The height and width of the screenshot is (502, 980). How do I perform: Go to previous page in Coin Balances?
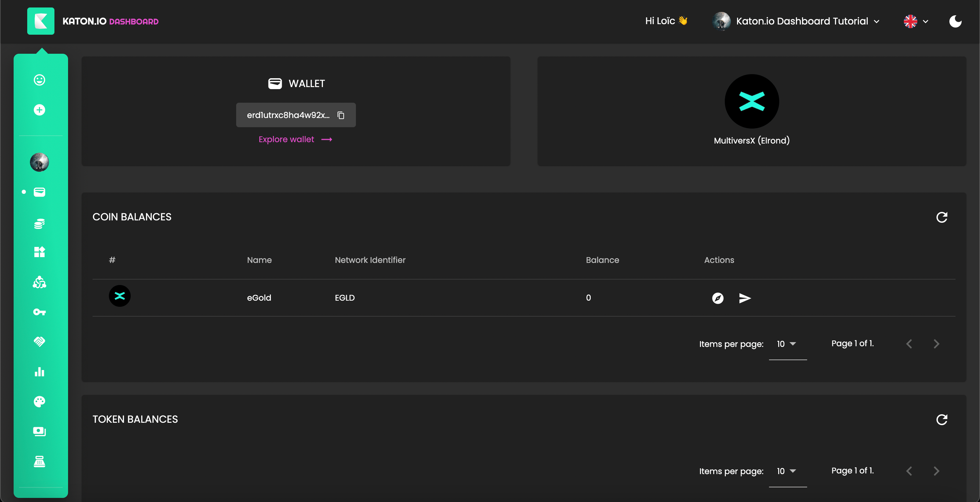(x=909, y=344)
